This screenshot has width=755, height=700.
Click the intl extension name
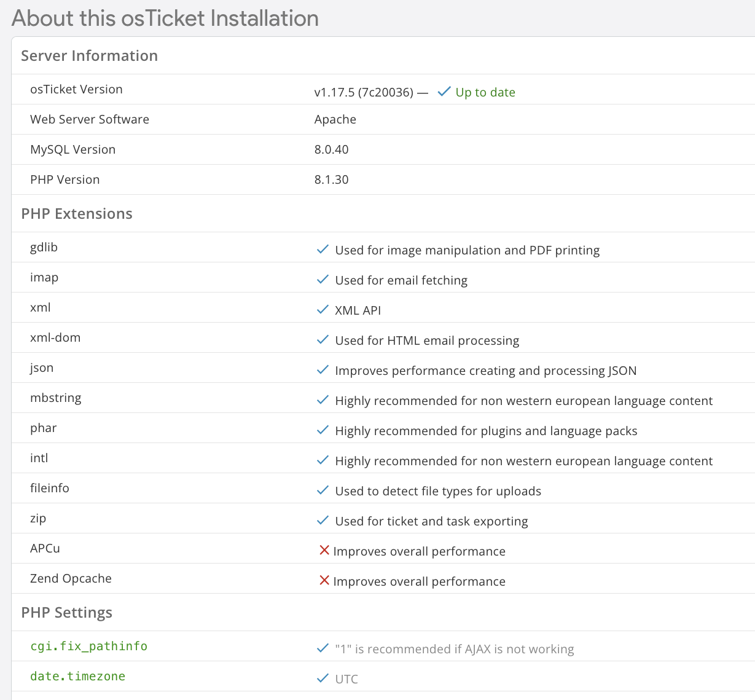39,458
